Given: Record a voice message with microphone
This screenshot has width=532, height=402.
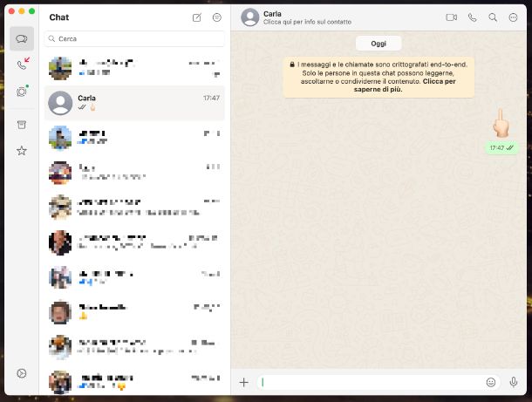Looking at the screenshot, I should [x=514, y=382].
